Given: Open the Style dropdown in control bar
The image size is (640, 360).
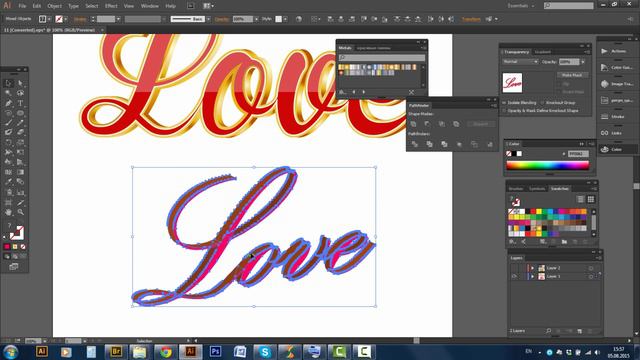Looking at the screenshot, I should [x=285, y=19].
